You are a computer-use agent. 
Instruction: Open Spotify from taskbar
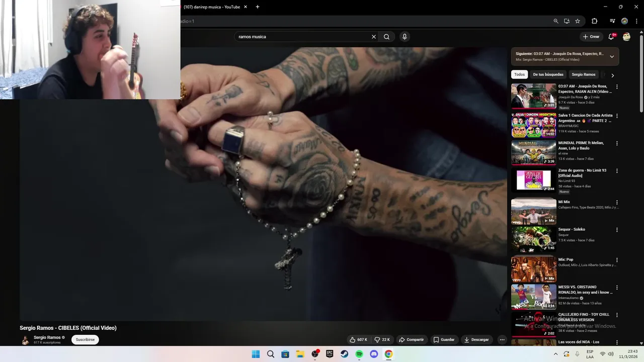click(359, 354)
